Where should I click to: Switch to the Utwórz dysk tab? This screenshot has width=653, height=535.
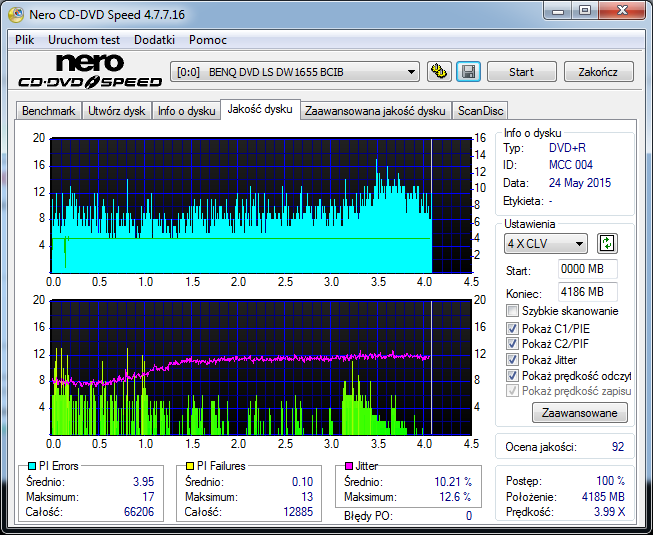point(117,111)
